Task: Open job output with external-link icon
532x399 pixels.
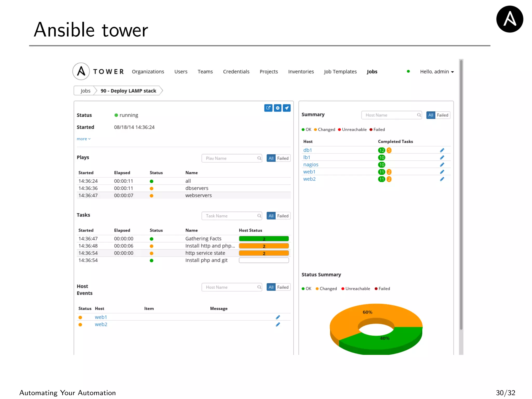Action: click(x=268, y=108)
